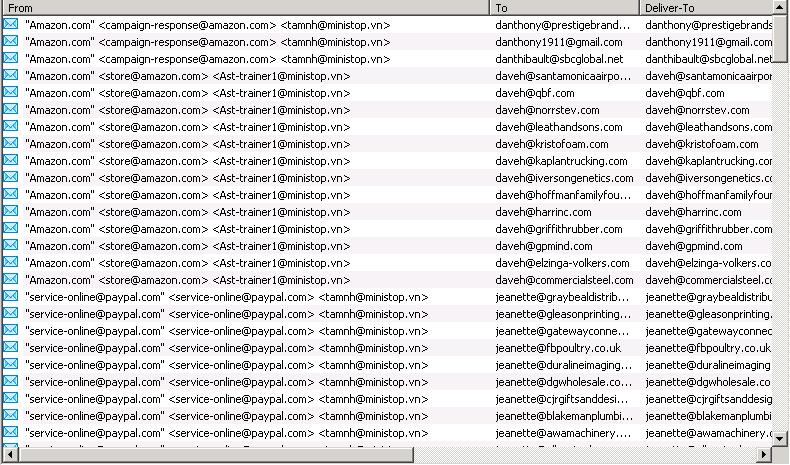Click envelope icon for jeanette@dgwholesale row
Viewport: 790px width, 465px height.
pyautogui.click(x=11, y=381)
